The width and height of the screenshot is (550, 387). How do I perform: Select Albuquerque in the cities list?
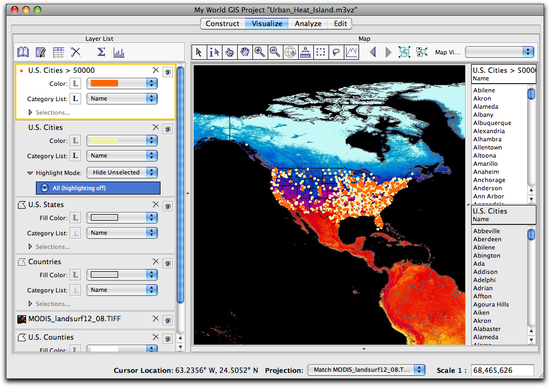coord(492,123)
